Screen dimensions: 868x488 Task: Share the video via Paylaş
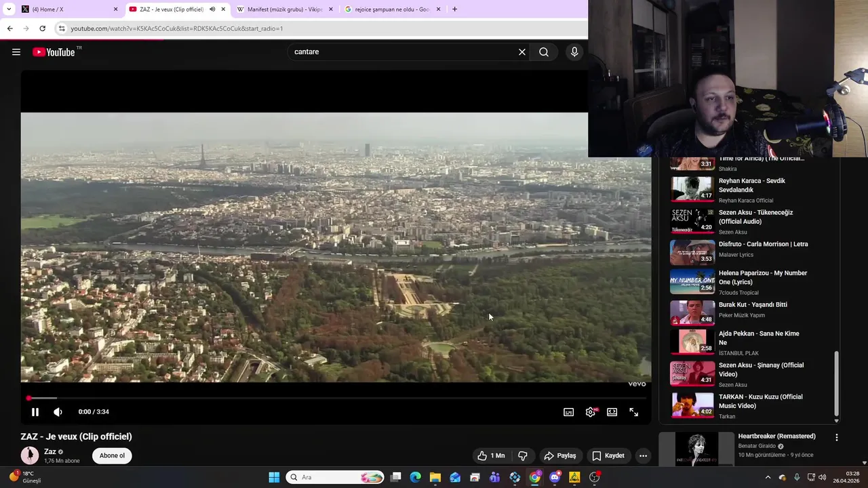pos(560,455)
